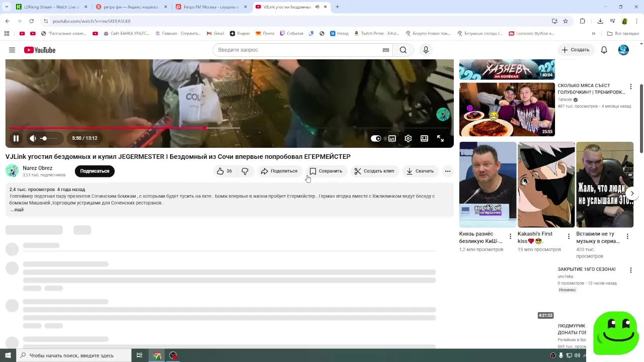Open Windows Start menu
Image resolution: width=644 pixels, height=362 pixels.
point(8,355)
